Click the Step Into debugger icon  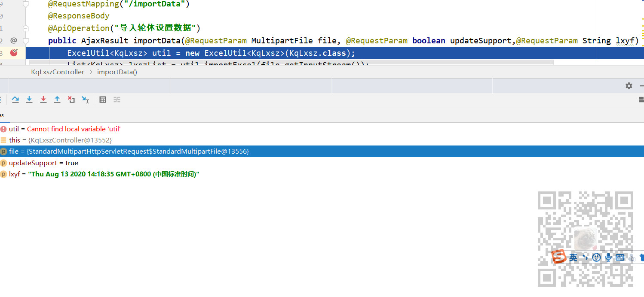coord(29,100)
